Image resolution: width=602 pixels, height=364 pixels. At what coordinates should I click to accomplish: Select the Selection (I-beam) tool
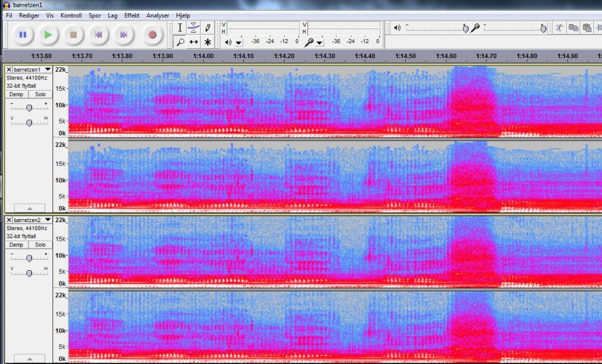[x=180, y=28]
